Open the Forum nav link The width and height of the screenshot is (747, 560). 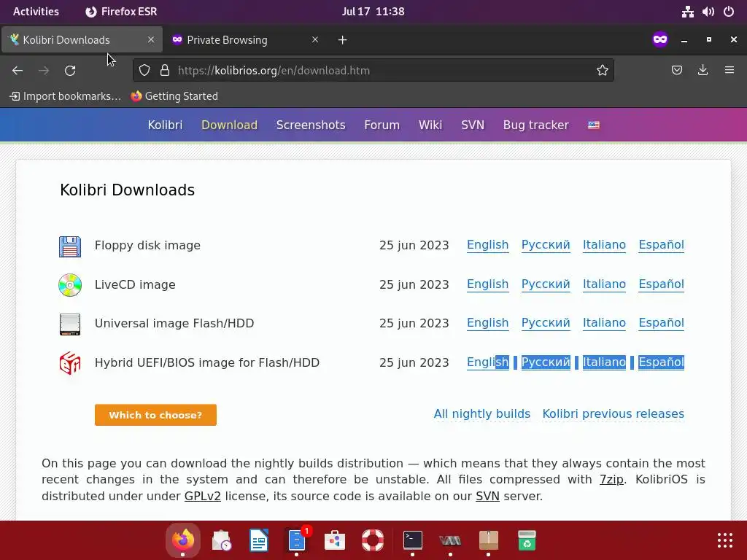pyautogui.click(x=382, y=125)
